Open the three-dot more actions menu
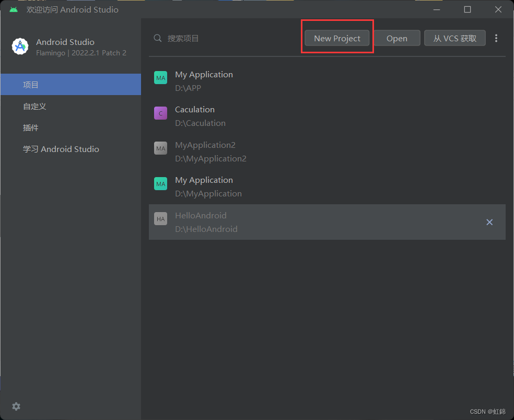 [496, 38]
